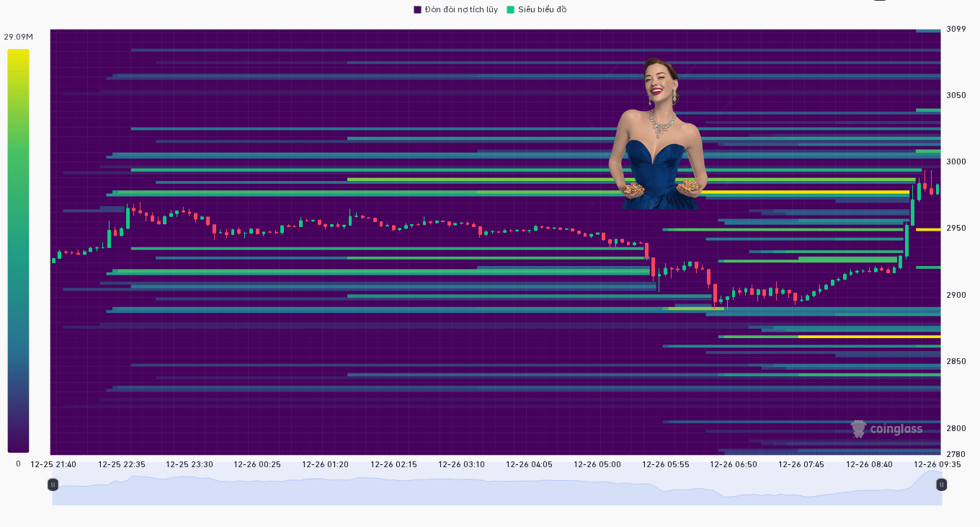Click the 2950 price axis label
The width and height of the screenshot is (980, 527).
click(956, 228)
